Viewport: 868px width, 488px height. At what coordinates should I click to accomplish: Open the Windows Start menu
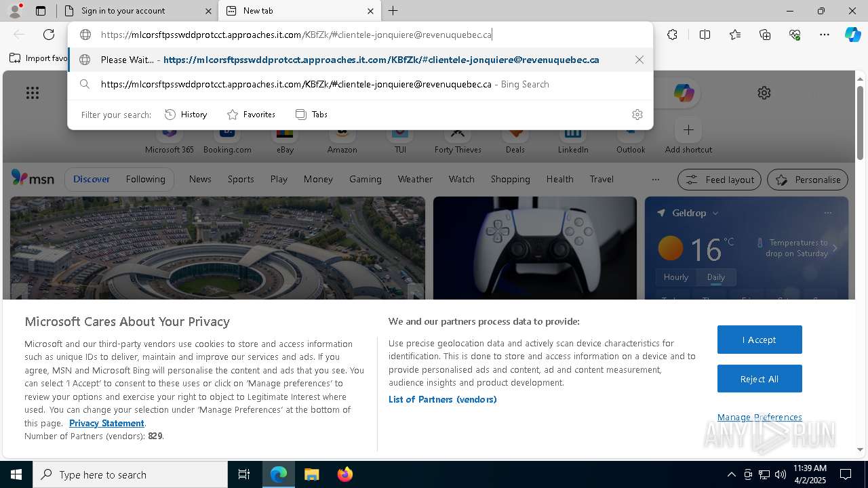pyautogui.click(x=16, y=474)
